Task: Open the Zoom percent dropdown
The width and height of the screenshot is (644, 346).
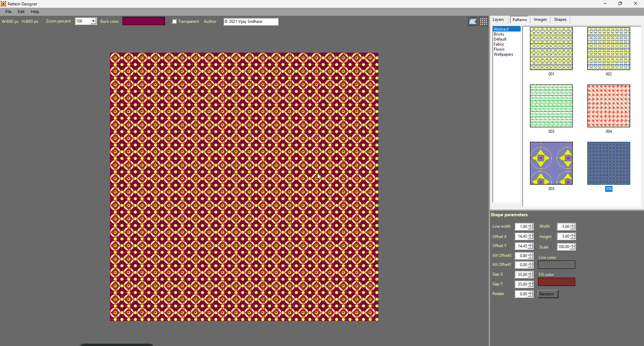Action: point(93,21)
